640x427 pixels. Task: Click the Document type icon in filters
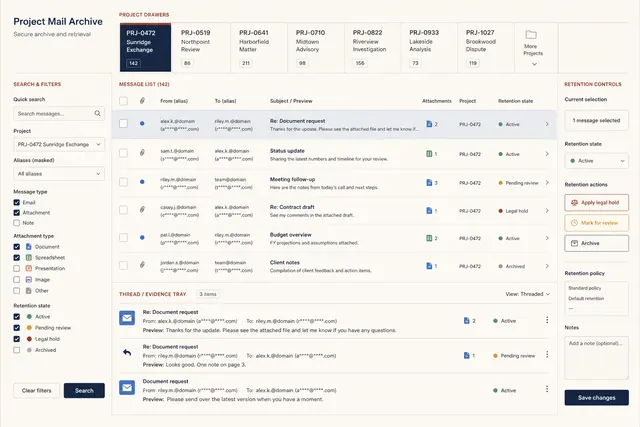[29, 247]
